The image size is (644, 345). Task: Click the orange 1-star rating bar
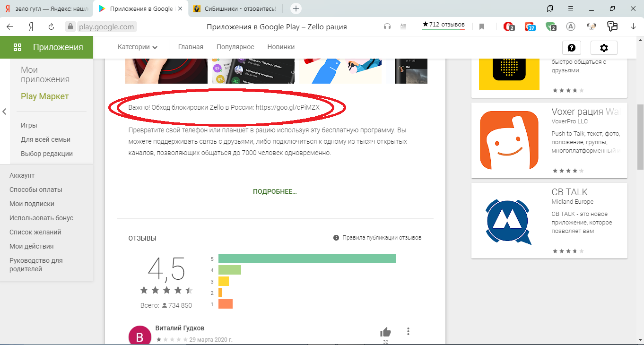click(226, 304)
